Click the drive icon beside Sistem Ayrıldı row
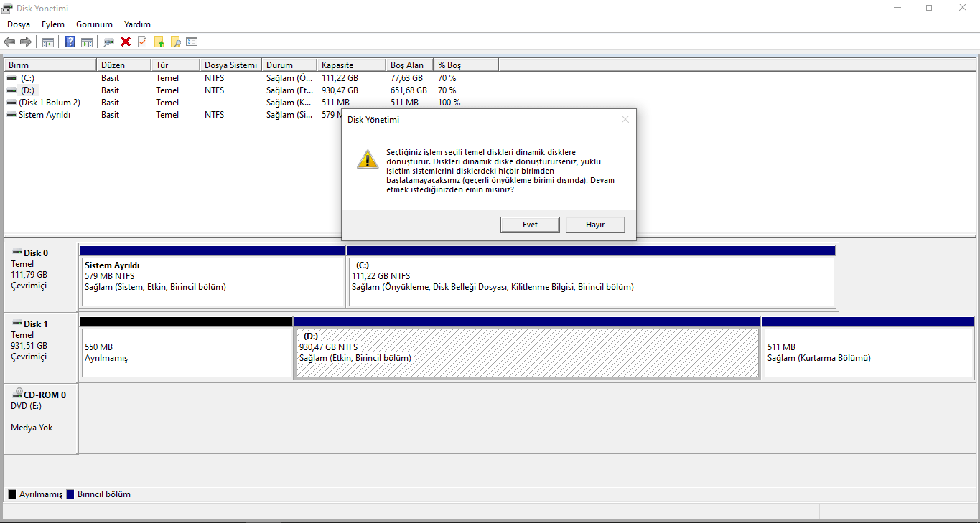Image resolution: width=980 pixels, height=523 pixels. (x=11, y=115)
